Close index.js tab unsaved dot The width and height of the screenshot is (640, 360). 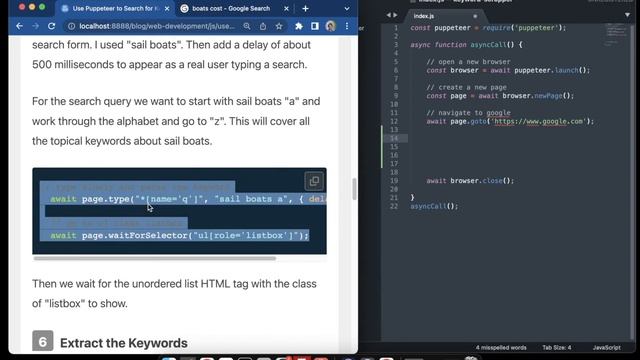click(475, 16)
